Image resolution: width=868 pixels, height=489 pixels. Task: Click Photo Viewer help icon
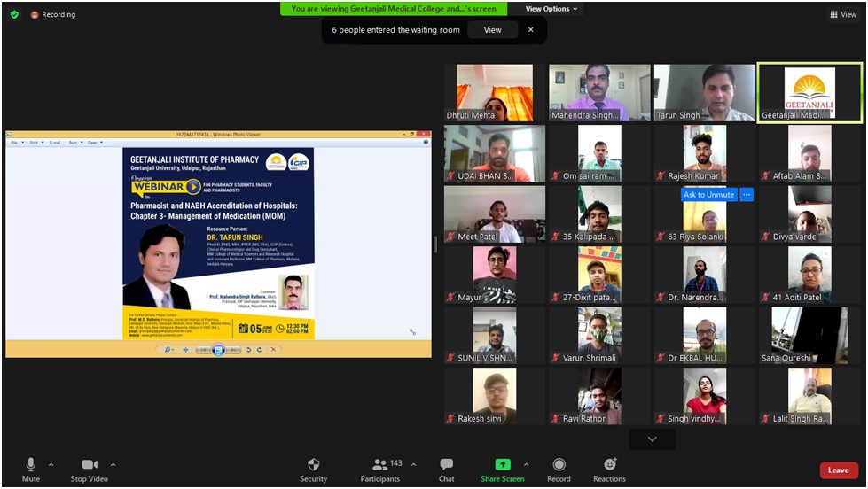point(426,142)
